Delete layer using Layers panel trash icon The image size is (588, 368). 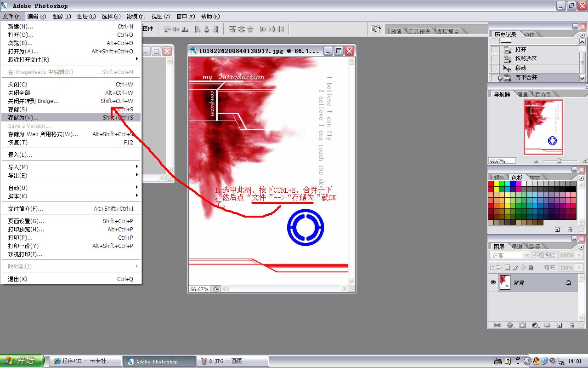coord(572,325)
